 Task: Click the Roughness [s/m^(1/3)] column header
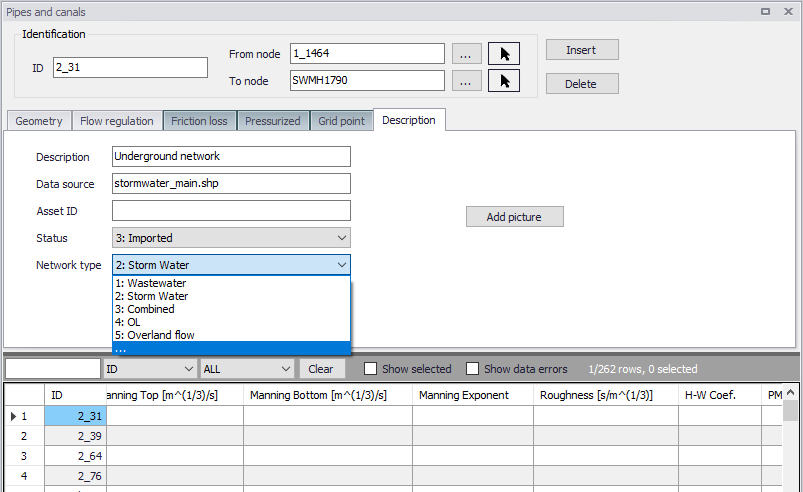(x=606, y=395)
